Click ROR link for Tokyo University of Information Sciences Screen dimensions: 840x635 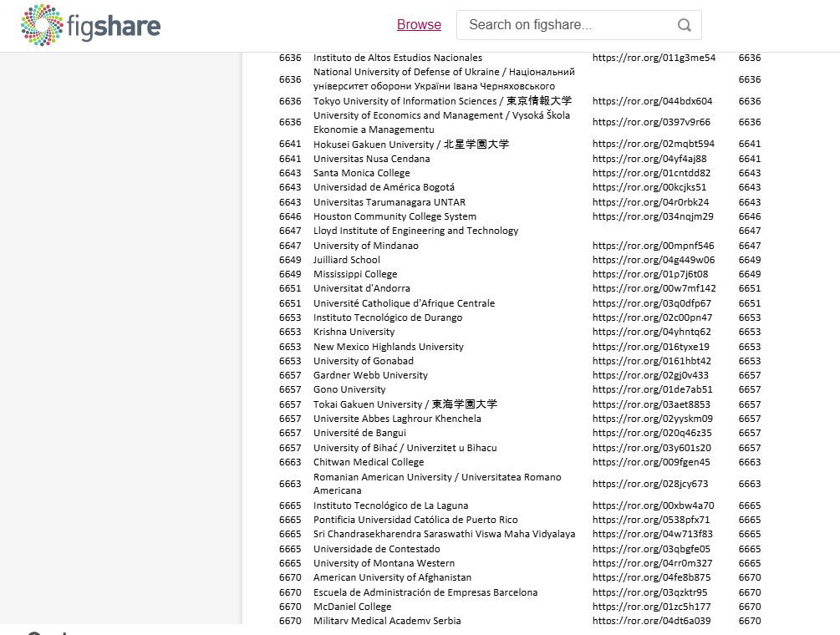click(x=653, y=101)
